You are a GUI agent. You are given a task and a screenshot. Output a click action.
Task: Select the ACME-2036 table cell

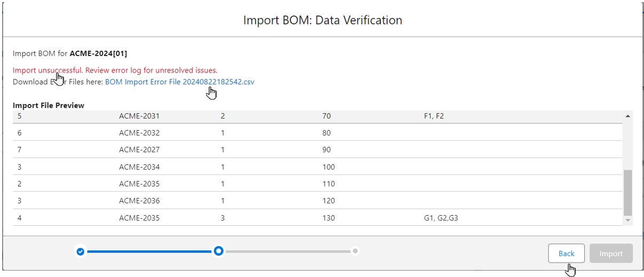(139, 201)
